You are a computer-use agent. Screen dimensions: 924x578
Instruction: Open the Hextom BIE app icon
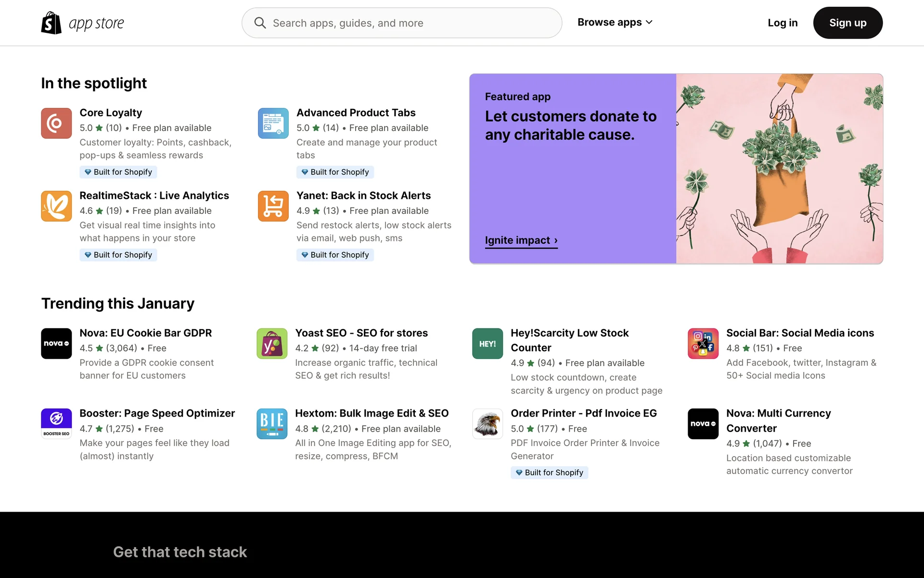272,424
